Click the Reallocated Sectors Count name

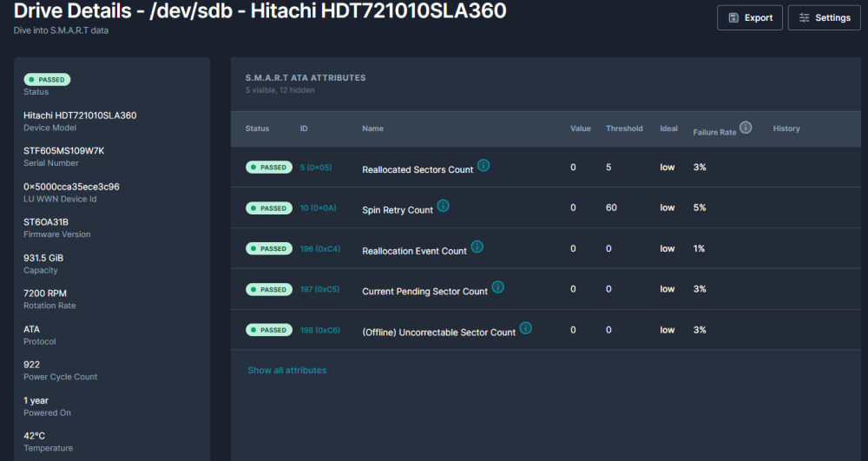(x=418, y=169)
